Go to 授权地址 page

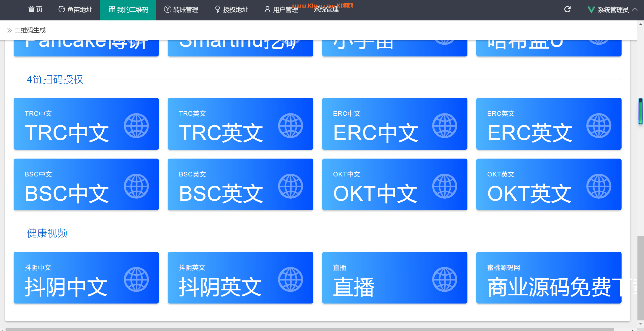click(231, 10)
